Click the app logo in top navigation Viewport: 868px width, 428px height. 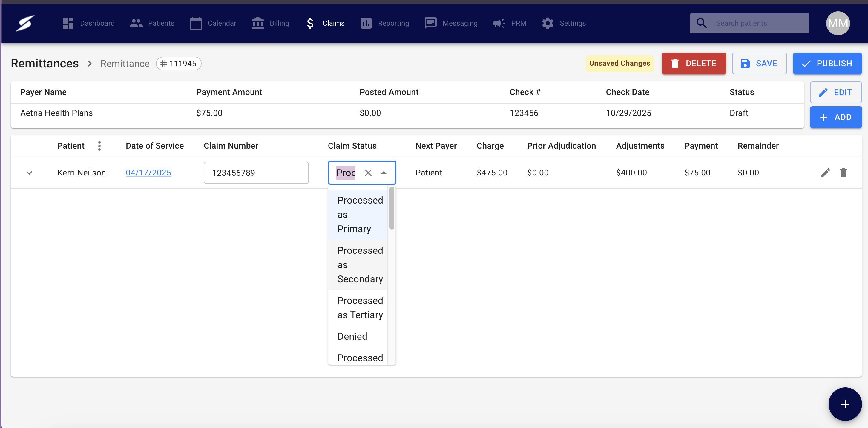coord(25,23)
